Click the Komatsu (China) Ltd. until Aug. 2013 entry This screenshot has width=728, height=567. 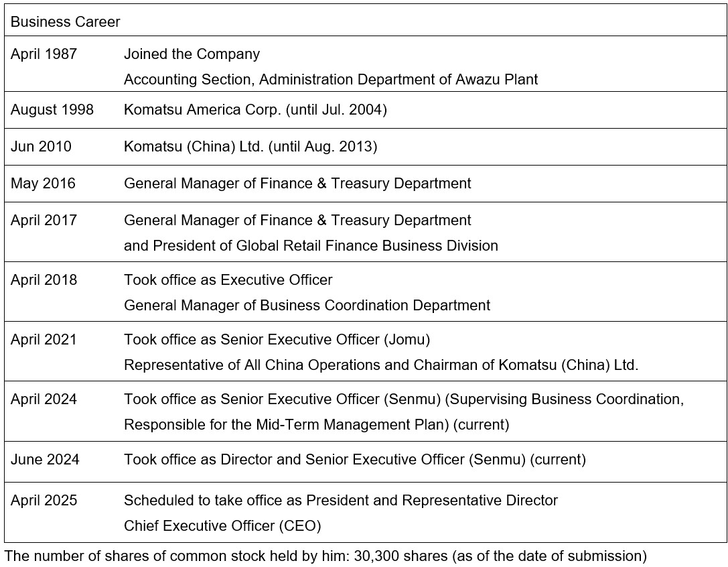click(250, 147)
